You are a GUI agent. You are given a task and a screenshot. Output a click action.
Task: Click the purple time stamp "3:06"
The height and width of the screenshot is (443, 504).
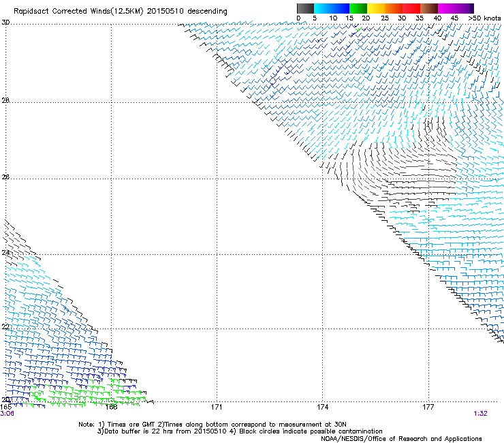(x=7, y=414)
